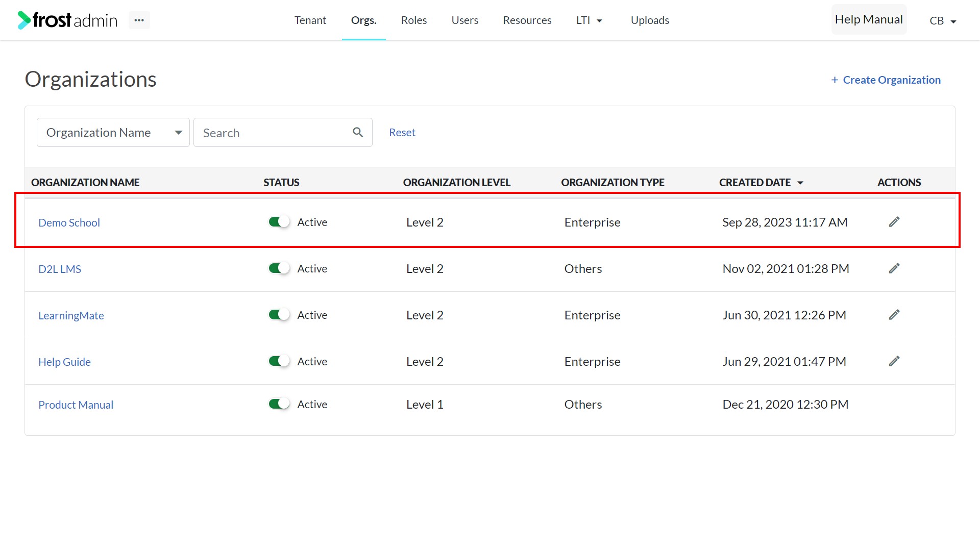Viewport: 980px width, 551px height.
Task: Click the Level 1 cell for Product Manual
Action: 425,405
